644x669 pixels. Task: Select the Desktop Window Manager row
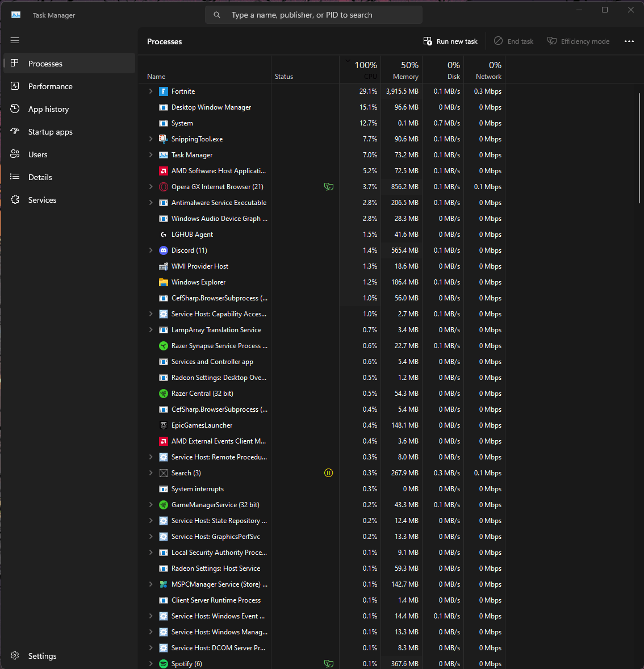coord(322,107)
